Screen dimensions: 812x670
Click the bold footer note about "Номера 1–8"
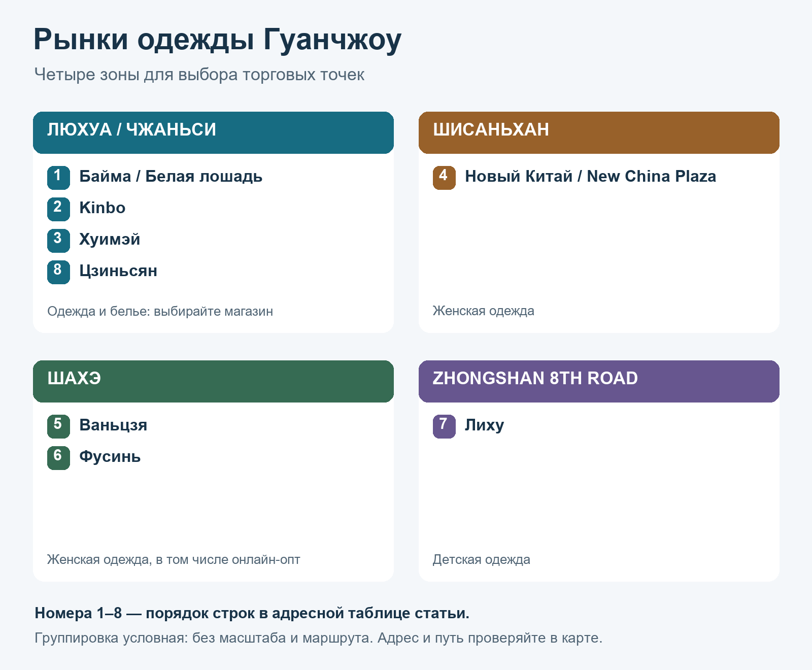pyautogui.click(x=252, y=613)
